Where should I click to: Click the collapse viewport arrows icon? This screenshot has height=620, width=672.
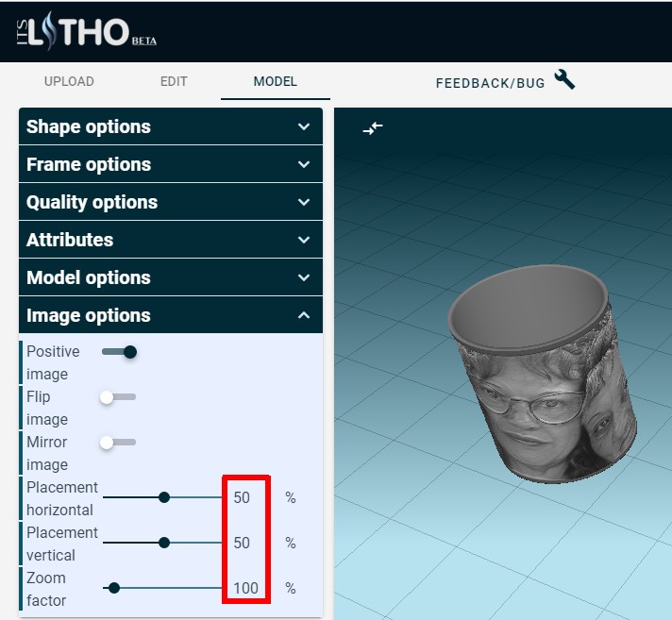pos(373,127)
